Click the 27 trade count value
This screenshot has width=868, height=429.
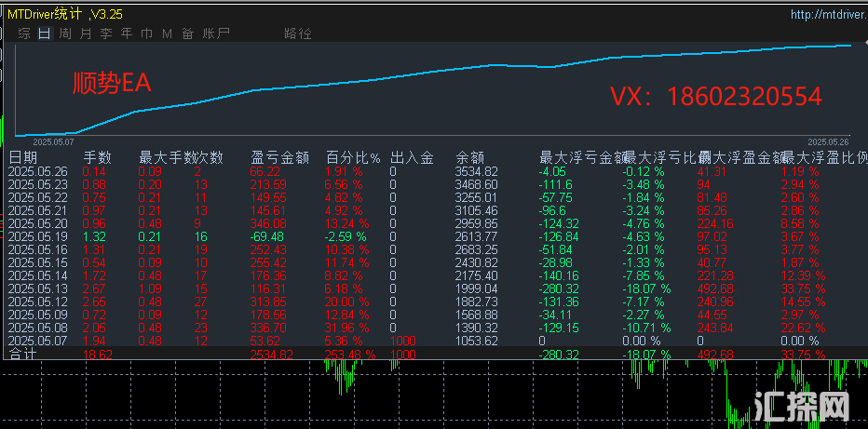(201, 302)
